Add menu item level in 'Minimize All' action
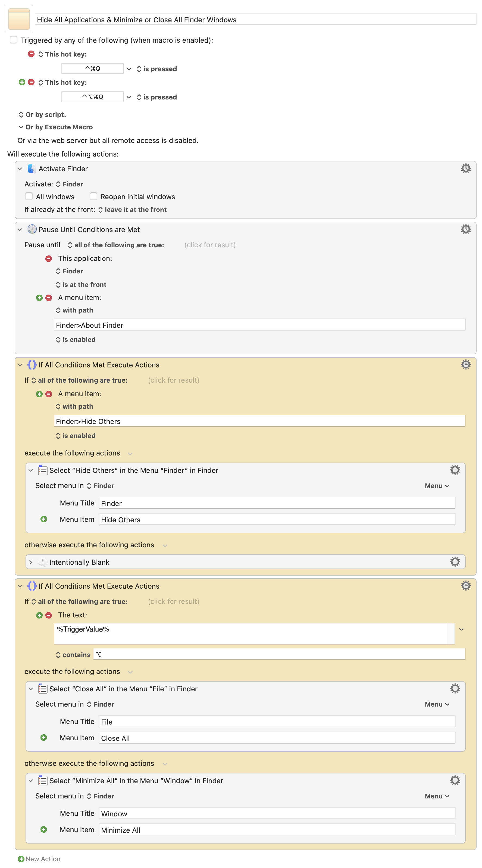Screen dimensions: 482x868 (x=43, y=829)
